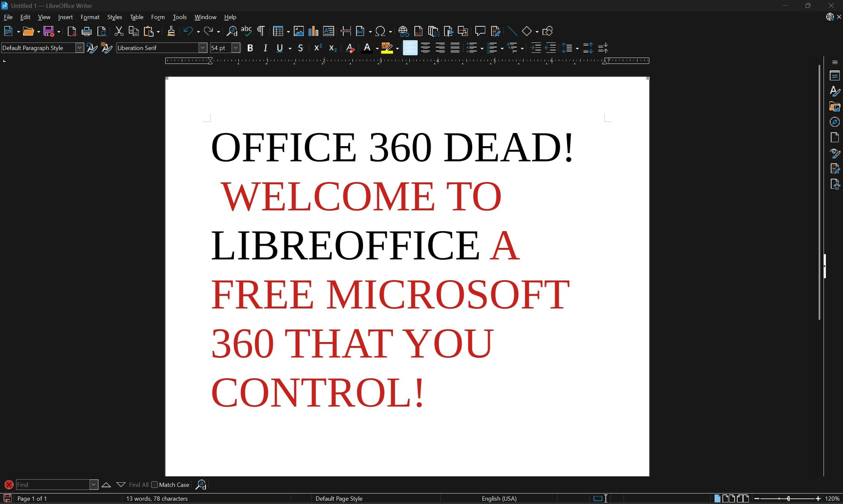Open Find and Replace dialog
The width and height of the screenshot is (843, 504).
[232, 31]
